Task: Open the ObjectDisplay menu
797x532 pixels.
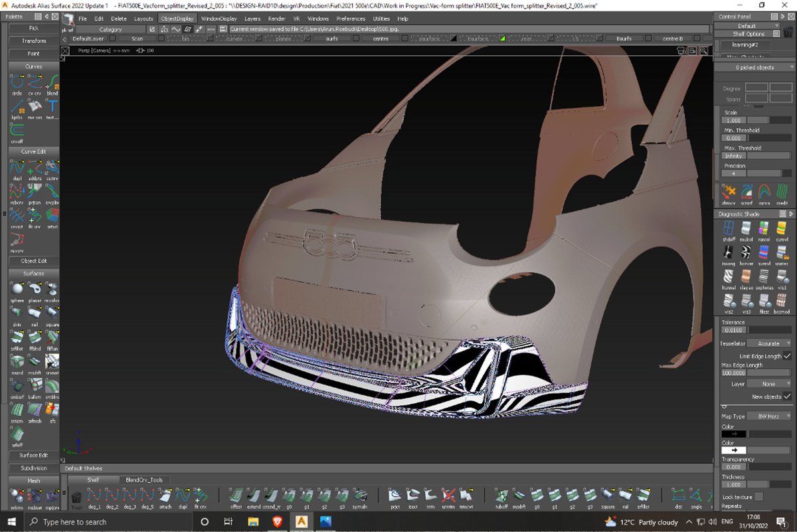Action: (177, 19)
